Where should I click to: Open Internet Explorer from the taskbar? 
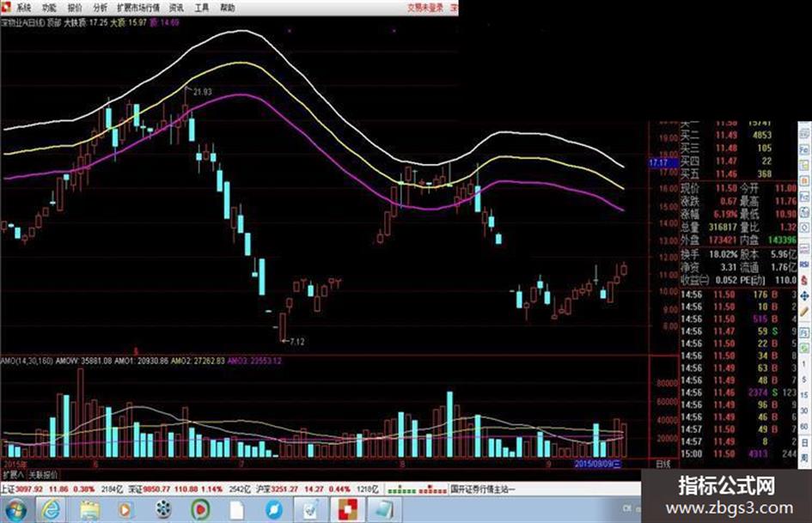coord(51,510)
